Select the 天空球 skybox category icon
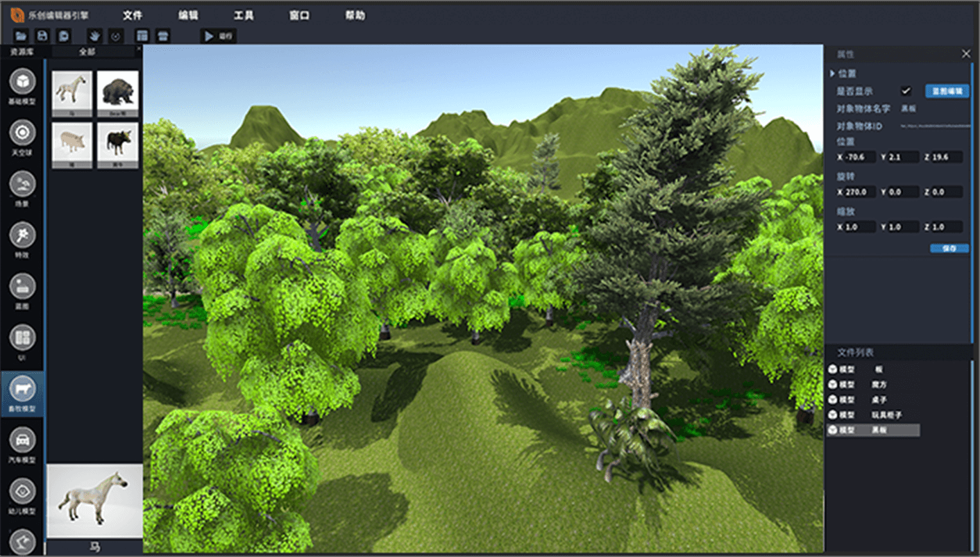This screenshot has height=557, width=980. tap(22, 133)
